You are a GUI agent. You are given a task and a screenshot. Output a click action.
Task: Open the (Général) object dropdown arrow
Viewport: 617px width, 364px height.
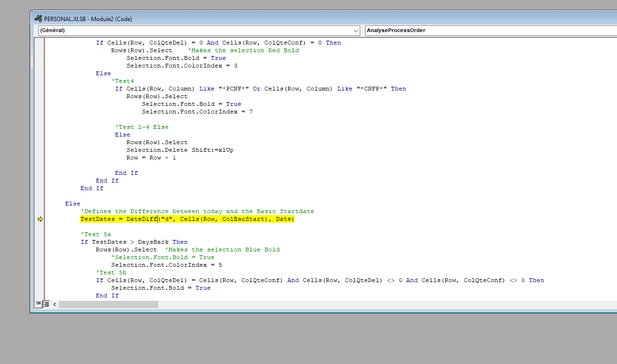[356, 30]
